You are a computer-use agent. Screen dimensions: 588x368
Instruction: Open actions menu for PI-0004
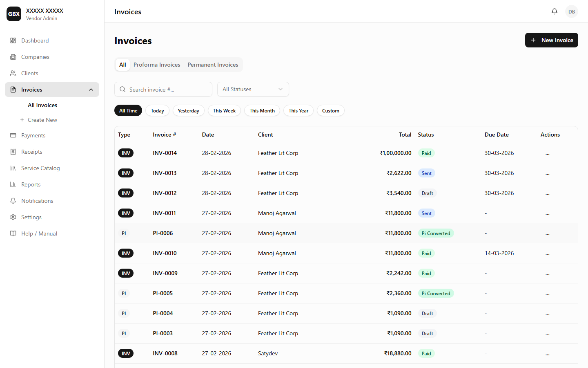tap(547, 314)
